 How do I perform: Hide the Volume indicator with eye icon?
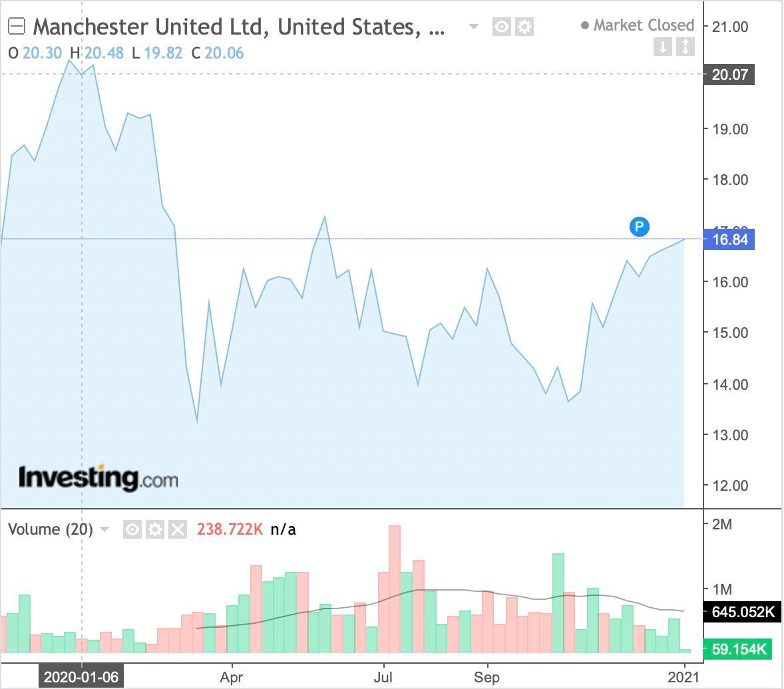click(x=132, y=529)
